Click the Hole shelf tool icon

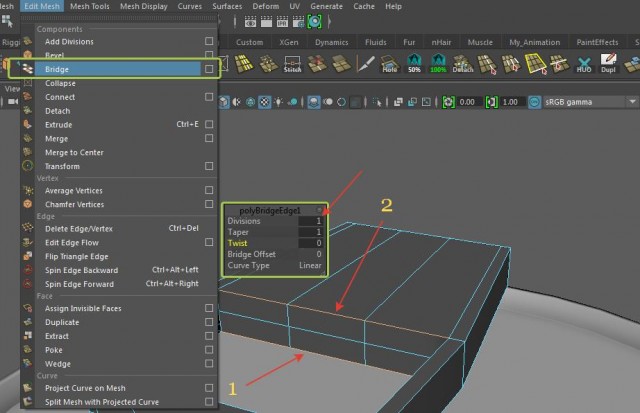pos(389,64)
